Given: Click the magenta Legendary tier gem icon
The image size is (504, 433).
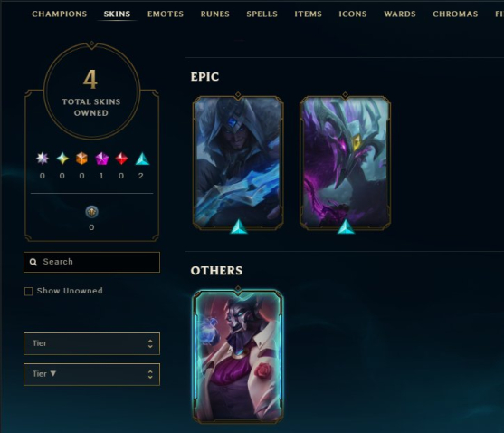Looking at the screenshot, I should [x=102, y=159].
